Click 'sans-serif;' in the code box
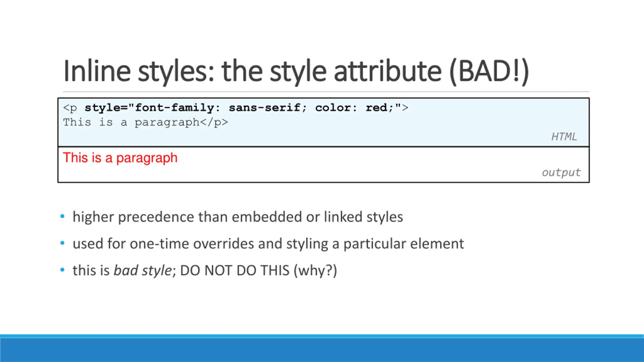Screen dimensions: 644x362 (x=268, y=108)
